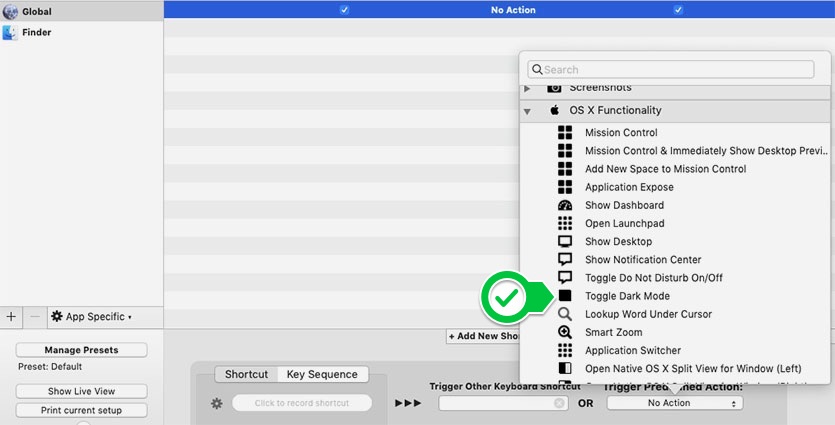Expand the Screenshots category
Viewport: 835px width, 425px height.
coord(527,89)
